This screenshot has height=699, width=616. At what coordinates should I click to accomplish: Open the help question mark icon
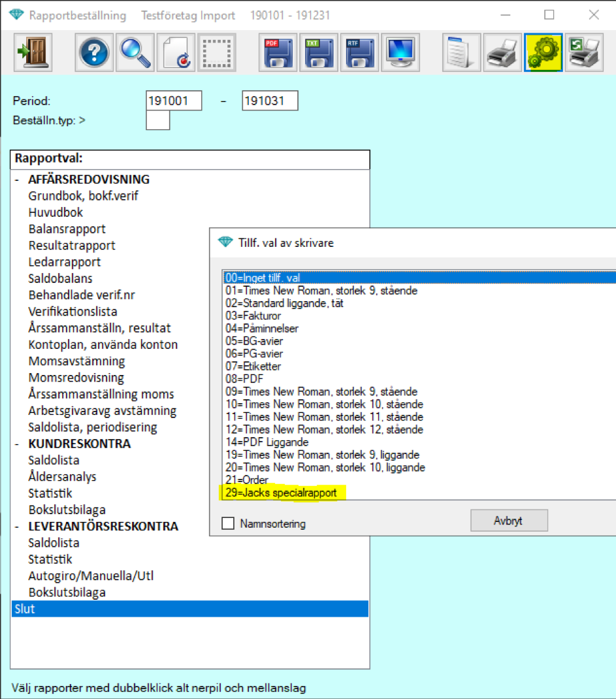(x=93, y=53)
